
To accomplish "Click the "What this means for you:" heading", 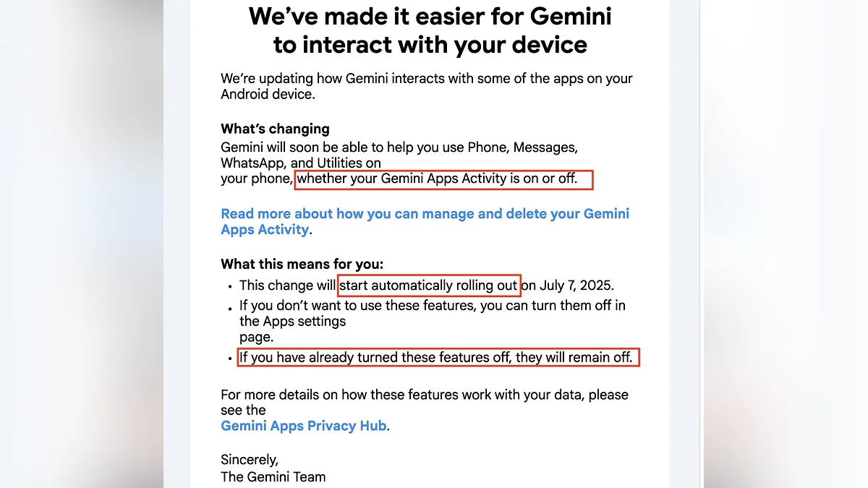I will (x=302, y=264).
